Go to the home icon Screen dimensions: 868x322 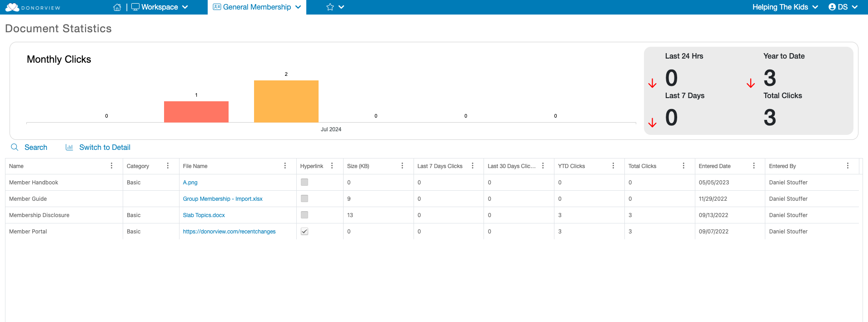117,7
